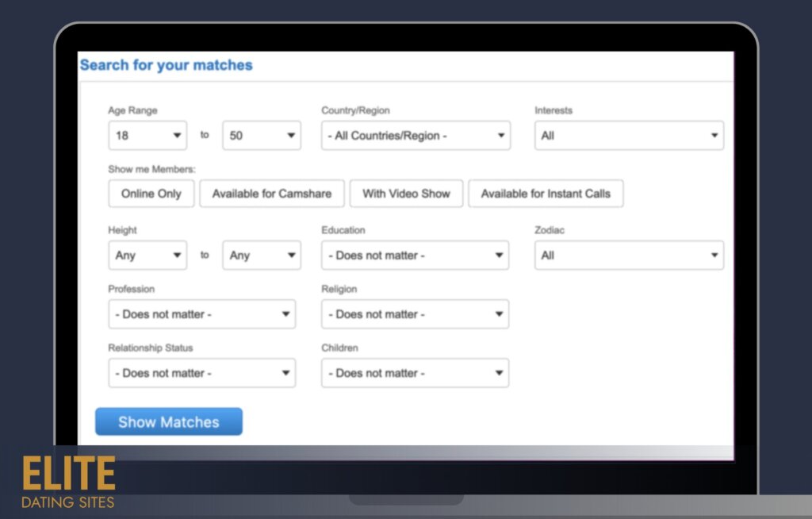Viewport: 812px width, 519px height.
Task: Expand the Education dropdown
Action: pyautogui.click(x=415, y=256)
